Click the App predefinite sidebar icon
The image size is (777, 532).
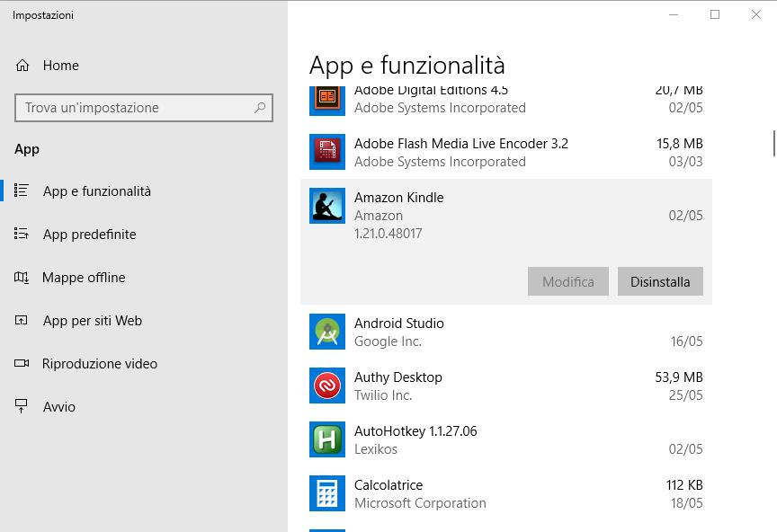22,234
